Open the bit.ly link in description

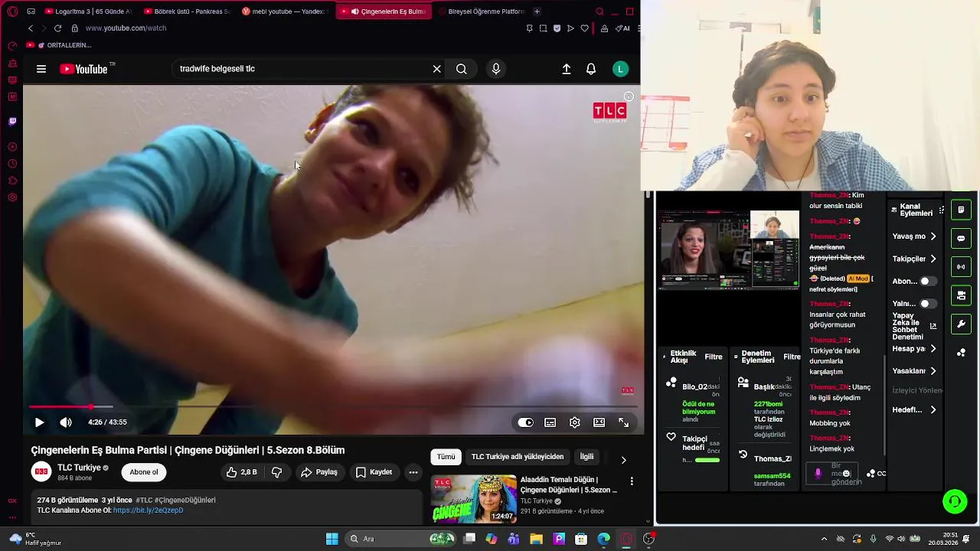tap(148, 510)
